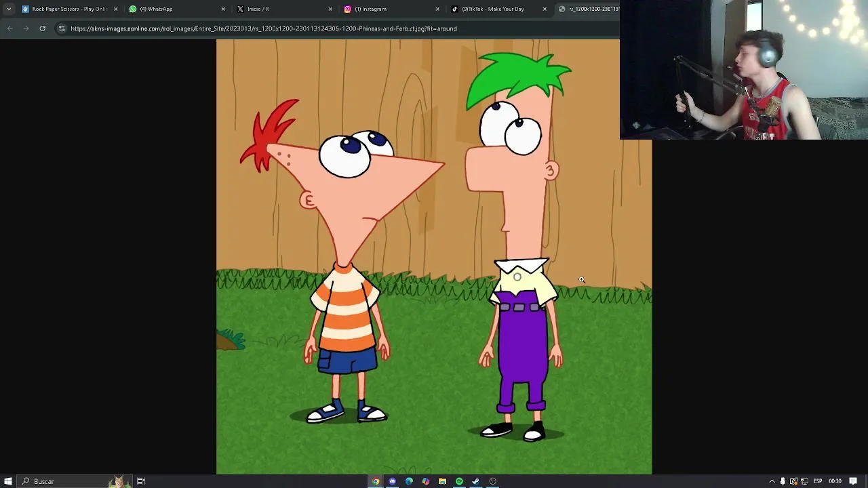Click the magnifier in the Buscar box
Screen dimensions: 868x488
pos(26,481)
